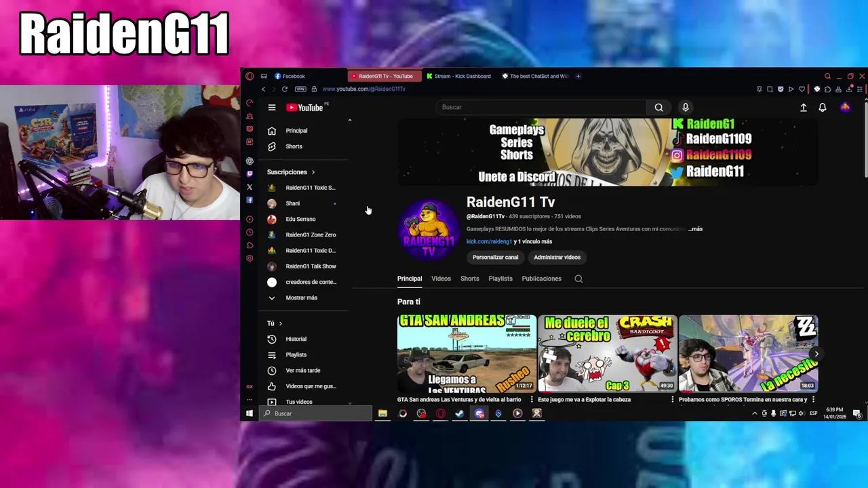Screen dimensions: 868x488
Task: Open Steam from the taskbar
Action: (x=460, y=413)
